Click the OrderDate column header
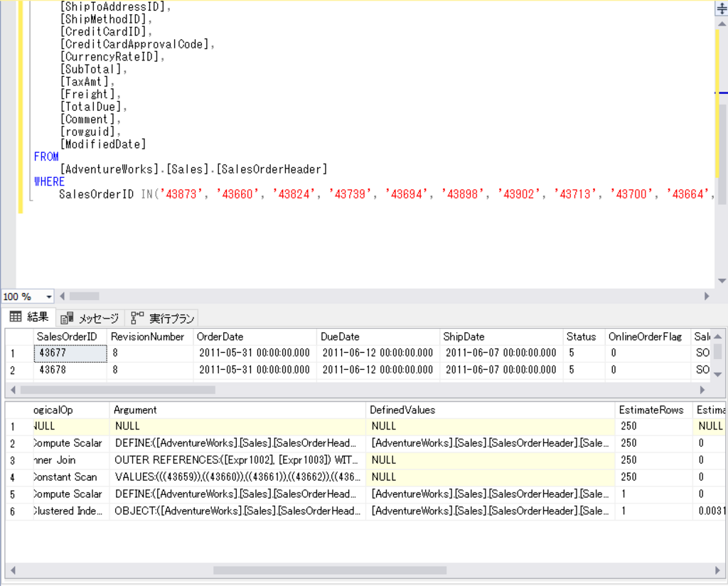Image resolution: width=728 pixels, height=586 pixels. (x=255, y=336)
